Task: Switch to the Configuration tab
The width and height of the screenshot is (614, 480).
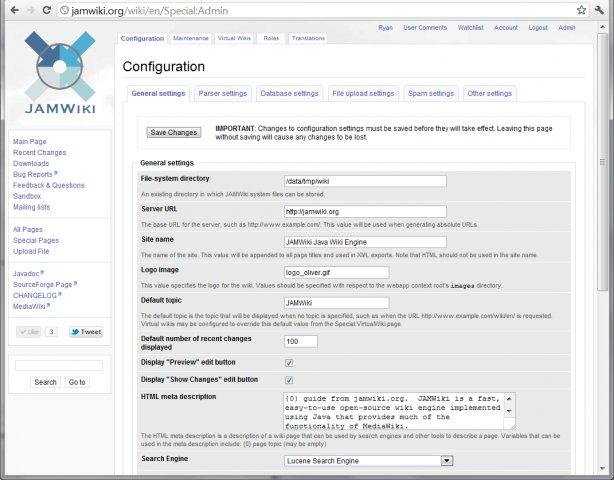Action: pyautogui.click(x=142, y=38)
